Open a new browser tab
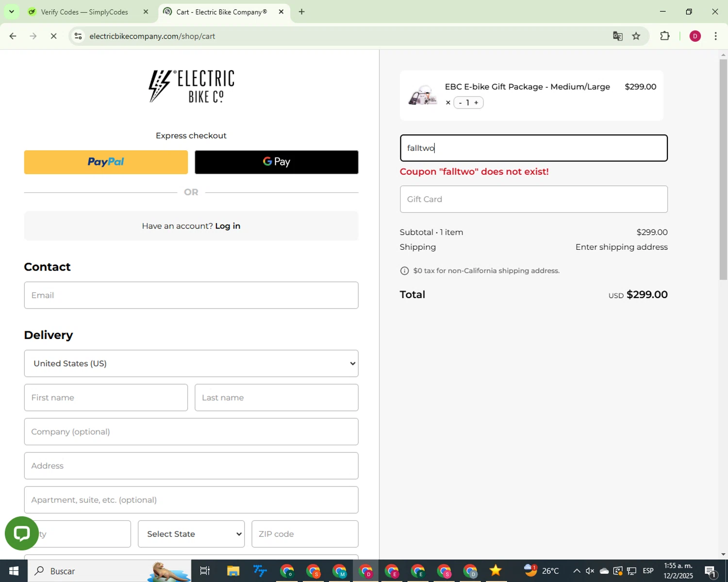Screen dimensions: 728x582 [301, 12]
